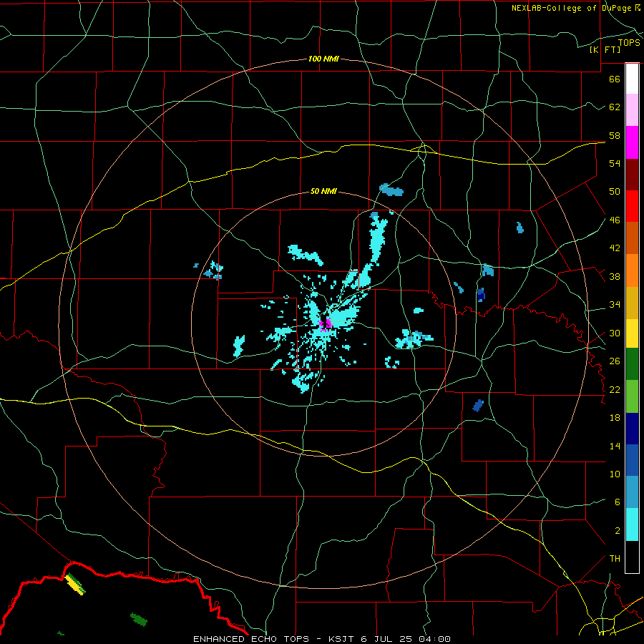Click the '34' legend value
This screenshot has height=644, width=644.
(x=615, y=305)
